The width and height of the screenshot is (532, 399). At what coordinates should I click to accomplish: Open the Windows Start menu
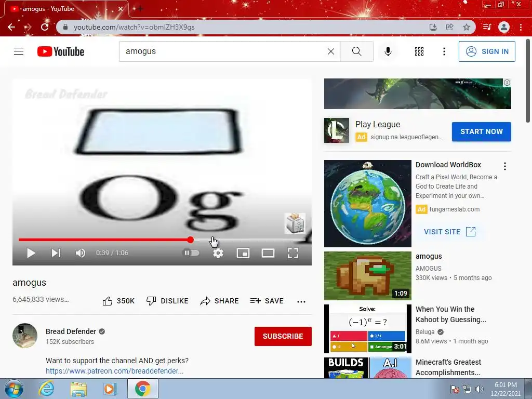point(14,389)
